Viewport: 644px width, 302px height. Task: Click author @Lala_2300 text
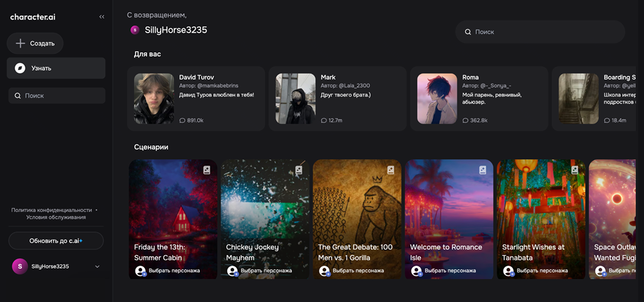(354, 86)
